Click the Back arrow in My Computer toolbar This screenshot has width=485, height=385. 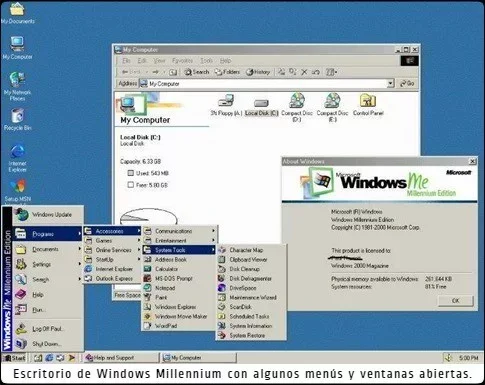click(x=131, y=72)
